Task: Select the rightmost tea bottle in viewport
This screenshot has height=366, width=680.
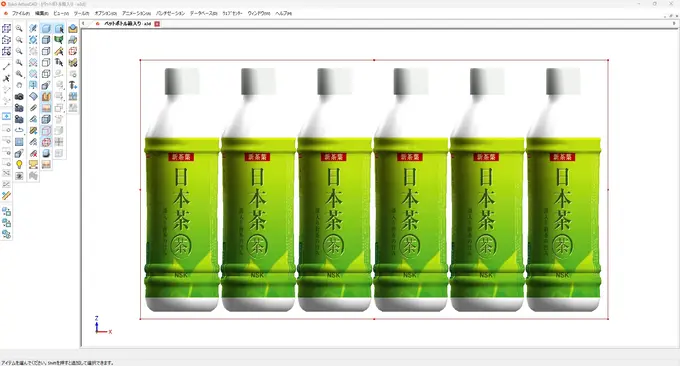Action: (x=563, y=190)
